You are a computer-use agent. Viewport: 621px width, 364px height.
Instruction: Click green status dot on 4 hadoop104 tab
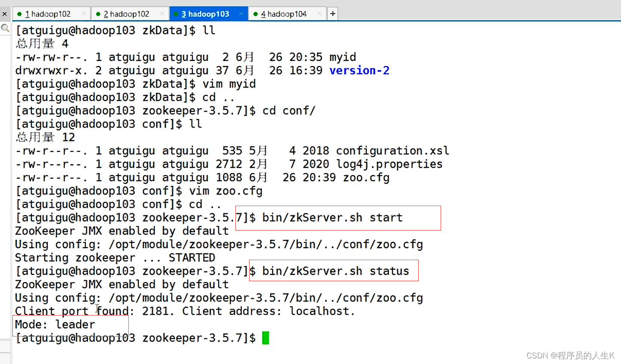[x=256, y=14]
